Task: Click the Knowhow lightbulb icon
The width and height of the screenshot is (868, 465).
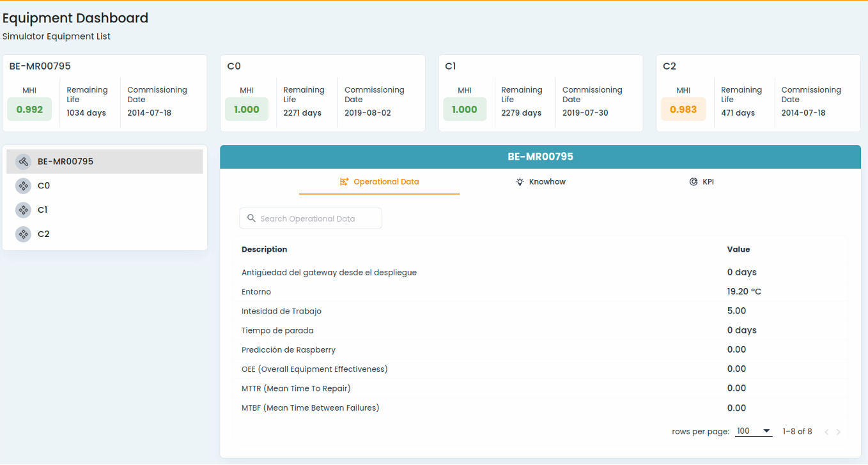Action: (x=520, y=182)
